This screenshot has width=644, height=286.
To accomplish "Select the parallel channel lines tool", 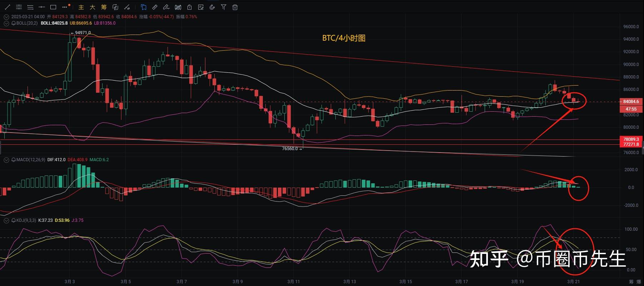I will pos(19,7).
